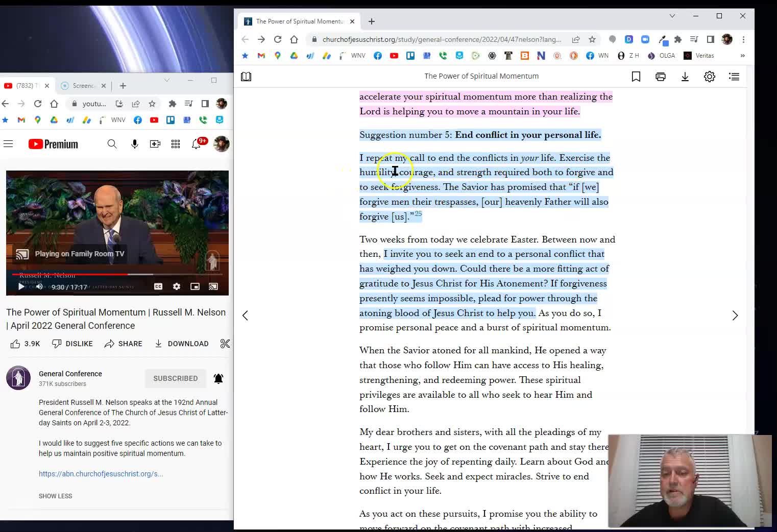The width and height of the screenshot is (777, 532).
Task: Open the related content list icon
Action: tap(734, 77)
